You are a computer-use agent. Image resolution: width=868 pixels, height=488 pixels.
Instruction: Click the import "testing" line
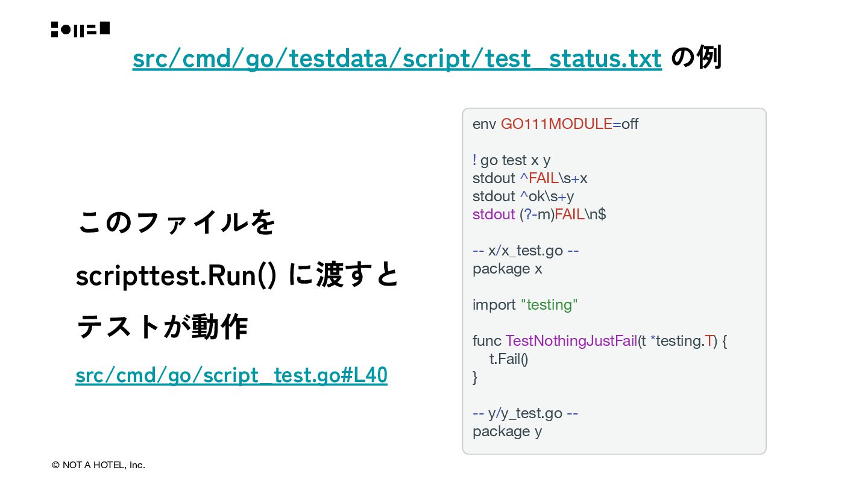(x=524, y=305)
